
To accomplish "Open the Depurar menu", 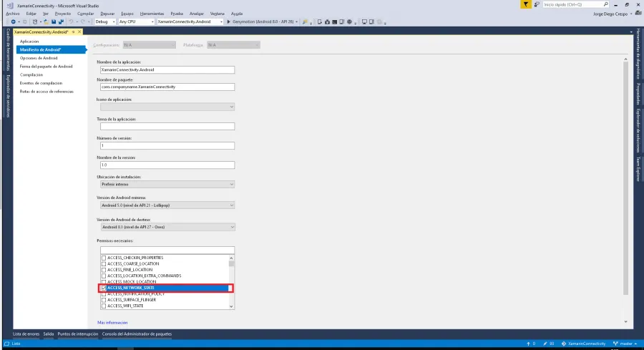I will 107,14.
